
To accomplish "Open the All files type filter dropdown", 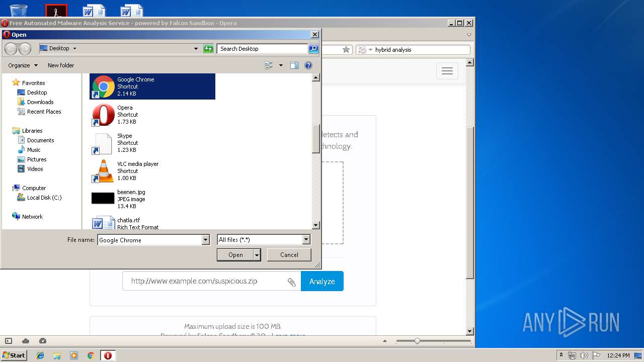I will (306, 240).
